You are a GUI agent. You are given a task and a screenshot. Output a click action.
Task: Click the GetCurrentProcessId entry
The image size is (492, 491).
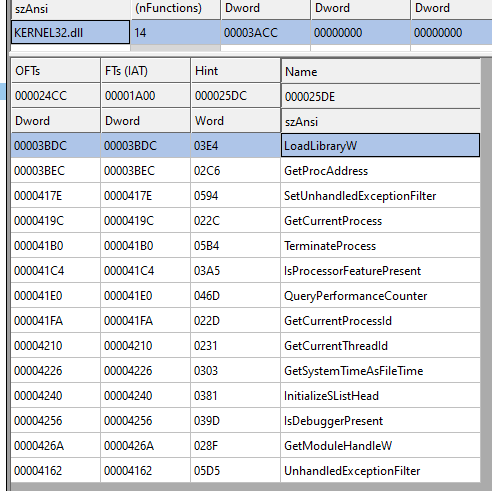pyautogui.click(x=338, y=321)
